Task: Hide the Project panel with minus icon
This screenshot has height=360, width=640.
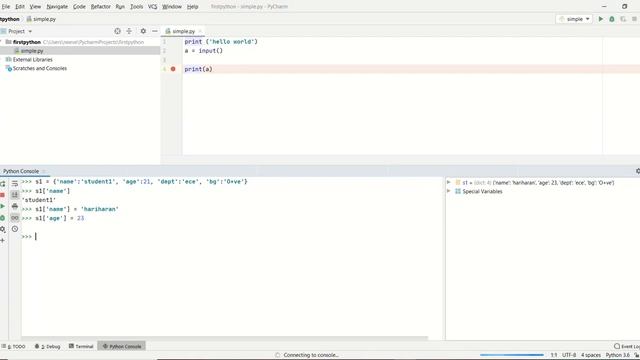Action: 155,31
